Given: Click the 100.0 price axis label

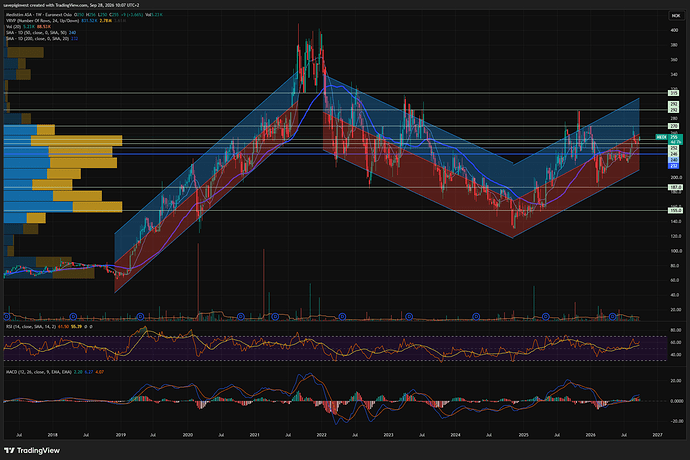Looking at the screenshot, I should pyautogui.click(x=676, y=251).
